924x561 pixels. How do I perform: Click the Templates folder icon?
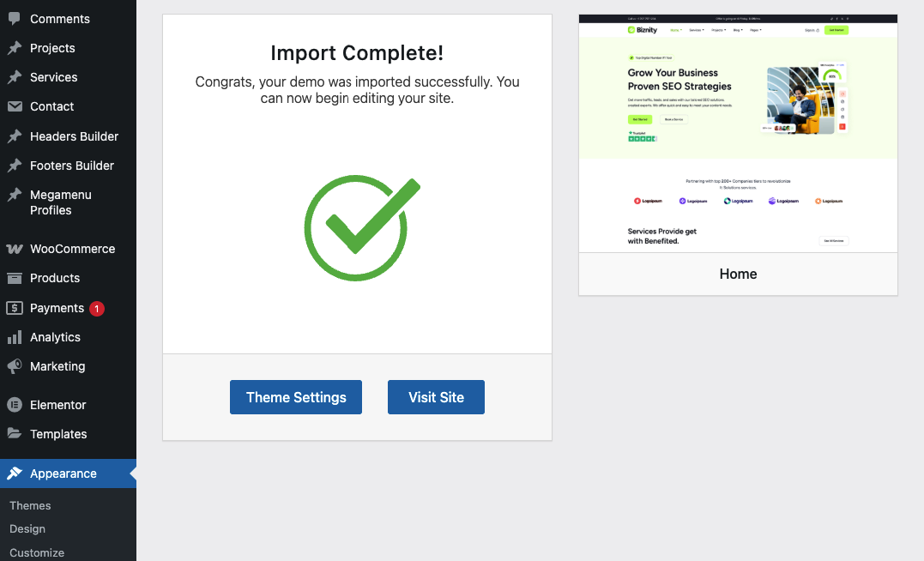pyautogui.click(x=15, y=434)
